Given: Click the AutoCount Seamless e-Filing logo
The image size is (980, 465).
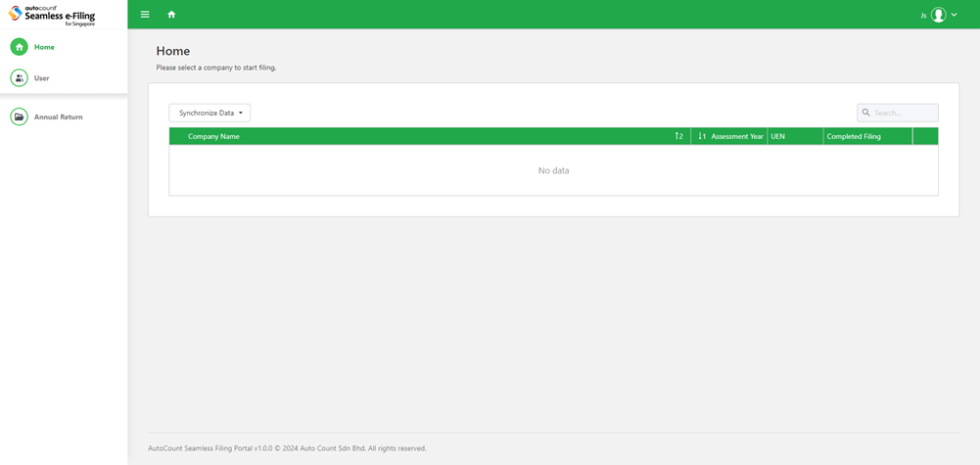Looking at the screenshot, I should 52,15.
